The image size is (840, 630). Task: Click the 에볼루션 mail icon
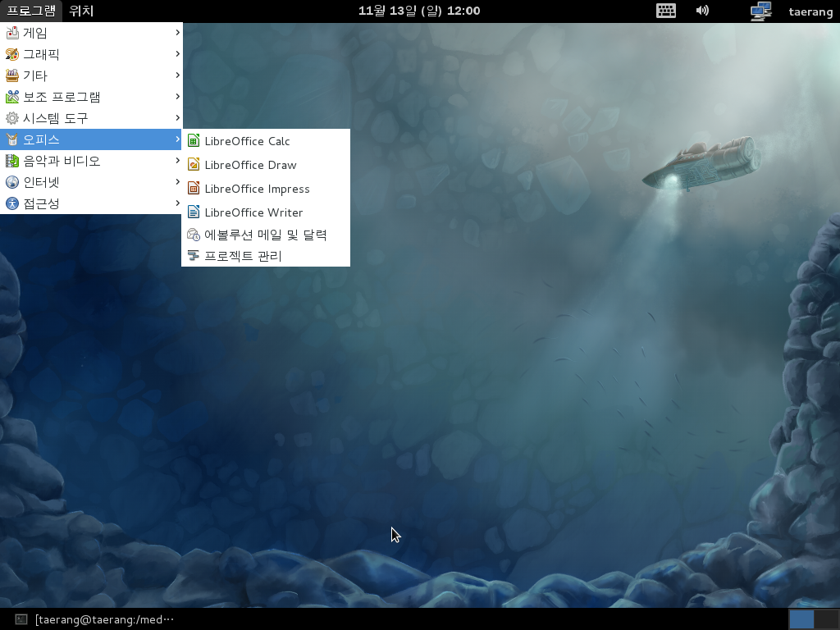click(x=194, y=235)
